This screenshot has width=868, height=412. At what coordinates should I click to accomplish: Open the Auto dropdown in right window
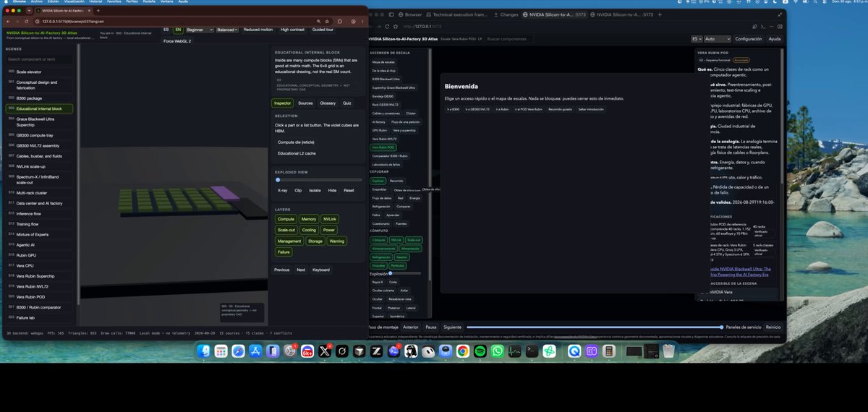coord(718,38)
